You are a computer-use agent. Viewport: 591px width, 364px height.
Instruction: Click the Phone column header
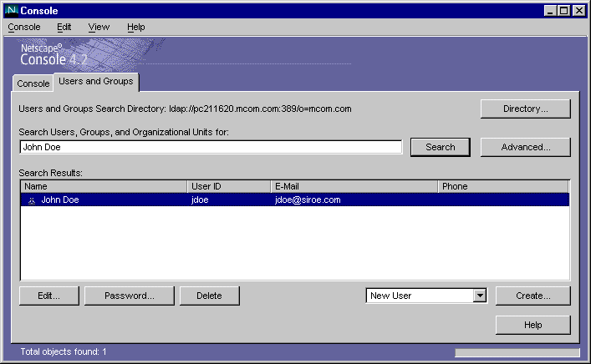(503, 186)
